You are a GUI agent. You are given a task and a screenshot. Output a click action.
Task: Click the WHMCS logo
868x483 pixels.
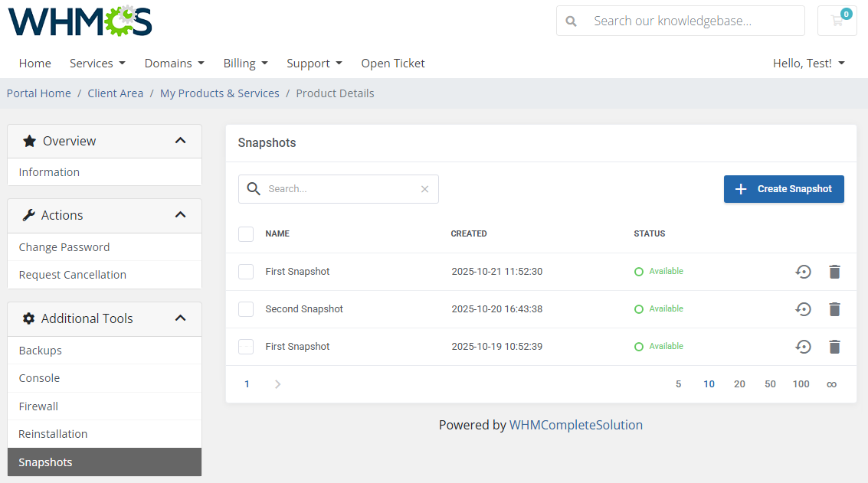79,21
